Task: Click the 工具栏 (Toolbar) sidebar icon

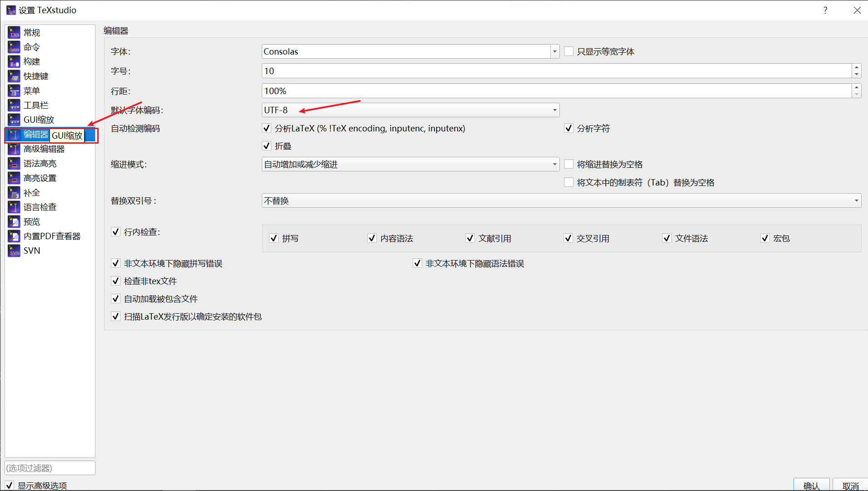Action: tap(14, 105)
